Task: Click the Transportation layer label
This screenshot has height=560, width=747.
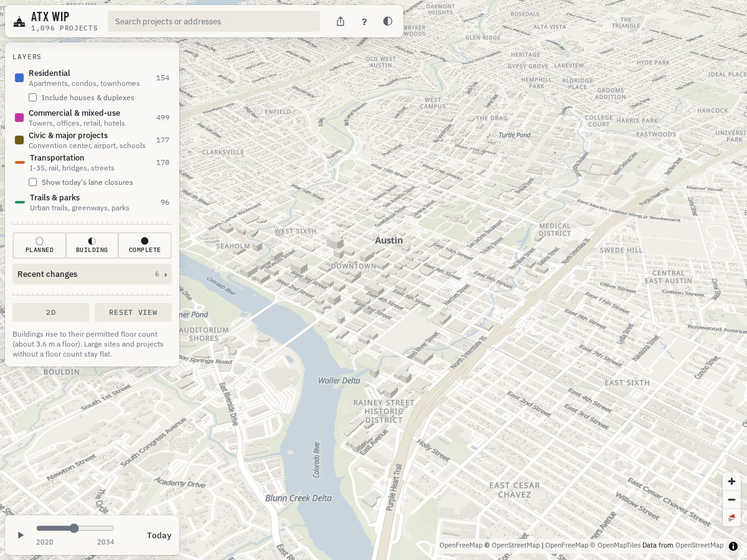Action: coord(57,157)
